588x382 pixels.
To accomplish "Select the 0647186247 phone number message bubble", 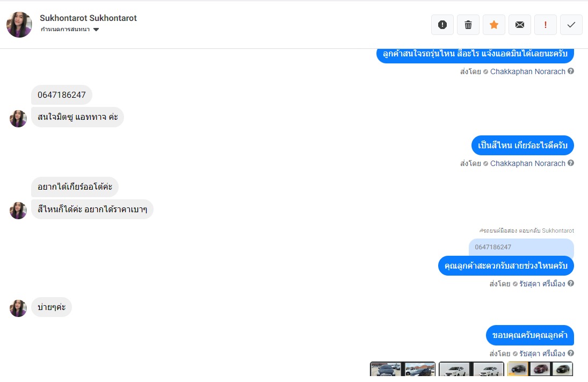I will tap(62, 95).
